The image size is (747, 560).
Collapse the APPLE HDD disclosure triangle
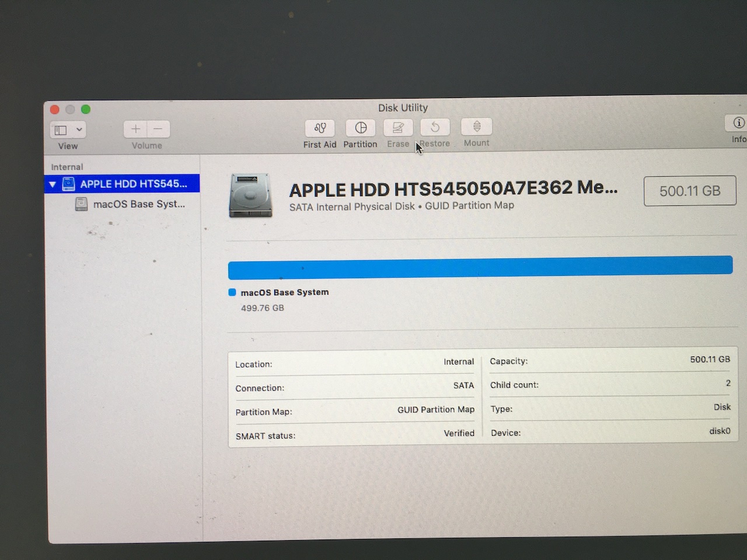pyautogui.click(x=53, y=184)
